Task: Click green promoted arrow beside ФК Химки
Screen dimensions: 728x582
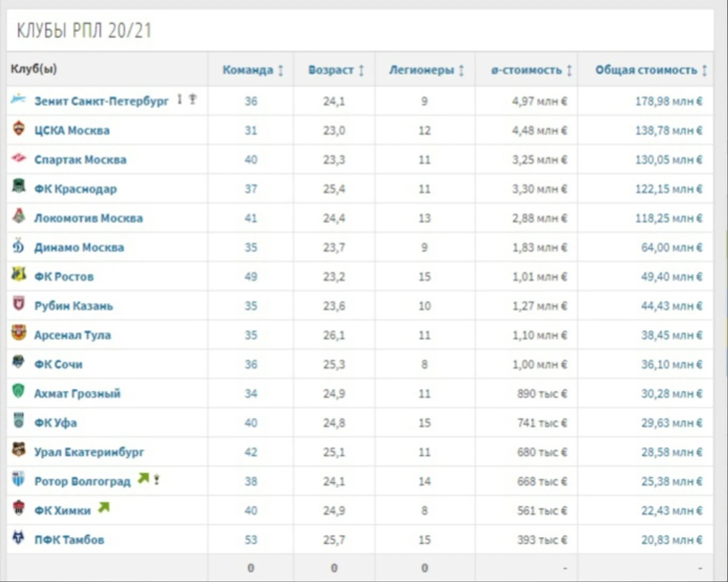Action: click(x=104, y=508)
